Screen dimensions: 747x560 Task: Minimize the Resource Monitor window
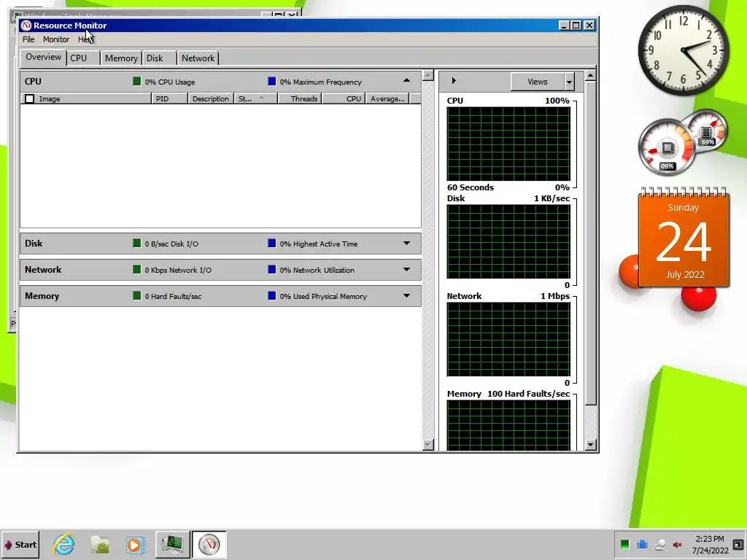click(x=564, y=26)
